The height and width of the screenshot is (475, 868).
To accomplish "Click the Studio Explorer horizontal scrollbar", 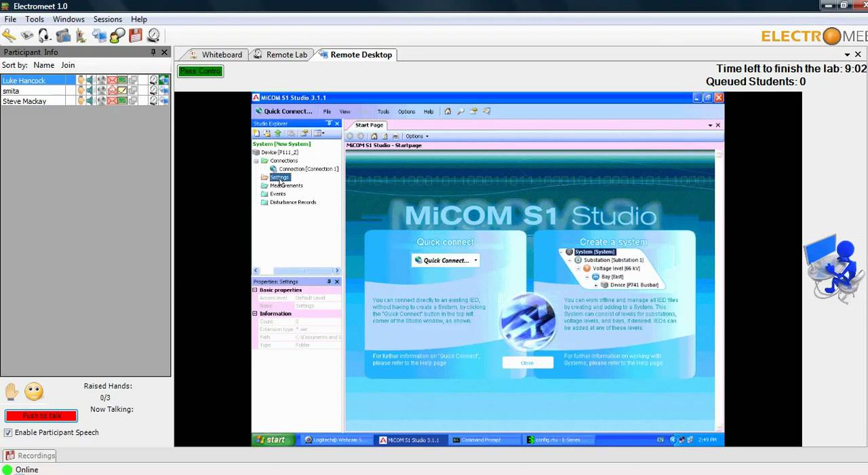I will pyautogui.click(x=296, y=271).
